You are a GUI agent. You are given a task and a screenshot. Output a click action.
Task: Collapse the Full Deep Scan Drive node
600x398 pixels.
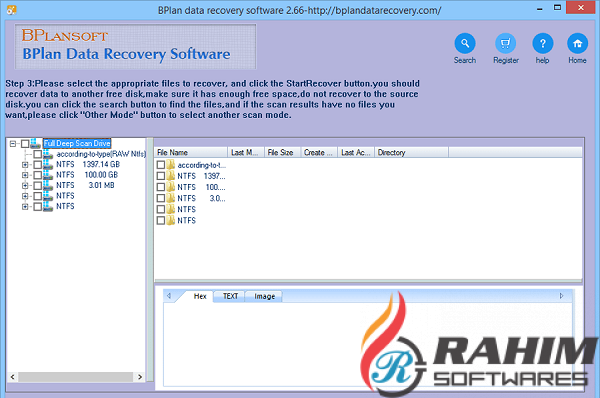pos(13,144)
